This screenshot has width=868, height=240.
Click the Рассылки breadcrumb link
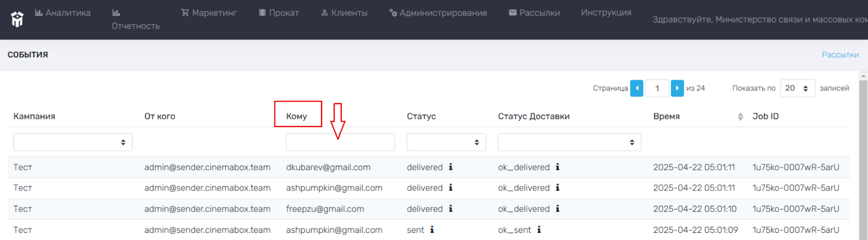[840, 55]
